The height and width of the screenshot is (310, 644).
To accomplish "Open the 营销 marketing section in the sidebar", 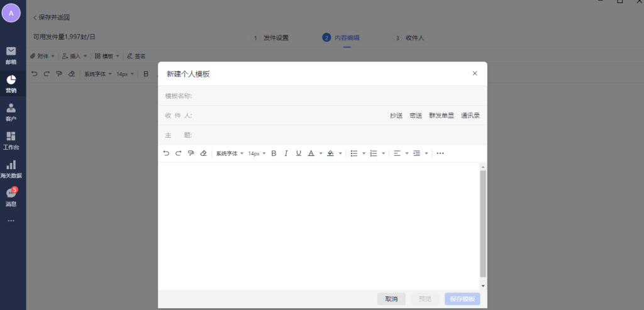I will [x=11, y=83].
